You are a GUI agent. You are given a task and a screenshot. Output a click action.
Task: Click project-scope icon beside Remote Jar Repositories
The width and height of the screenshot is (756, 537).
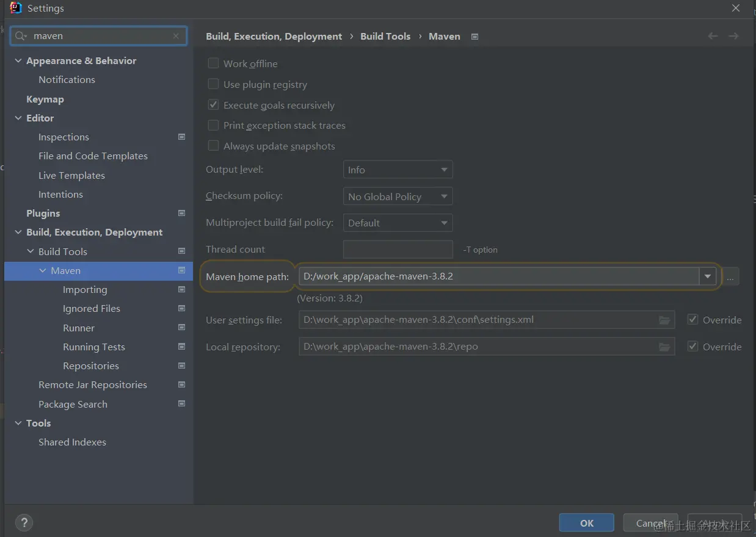pyautogui.click(x=181, y=384)
